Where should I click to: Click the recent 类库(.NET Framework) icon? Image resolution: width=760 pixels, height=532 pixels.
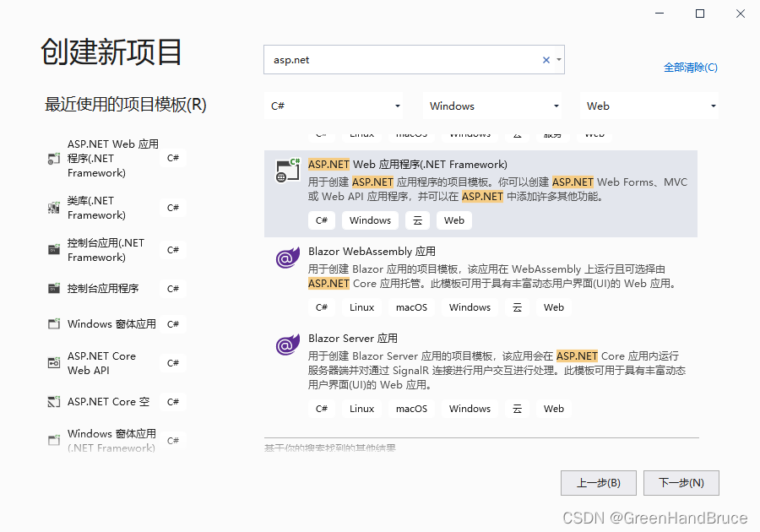coord(54,208)
